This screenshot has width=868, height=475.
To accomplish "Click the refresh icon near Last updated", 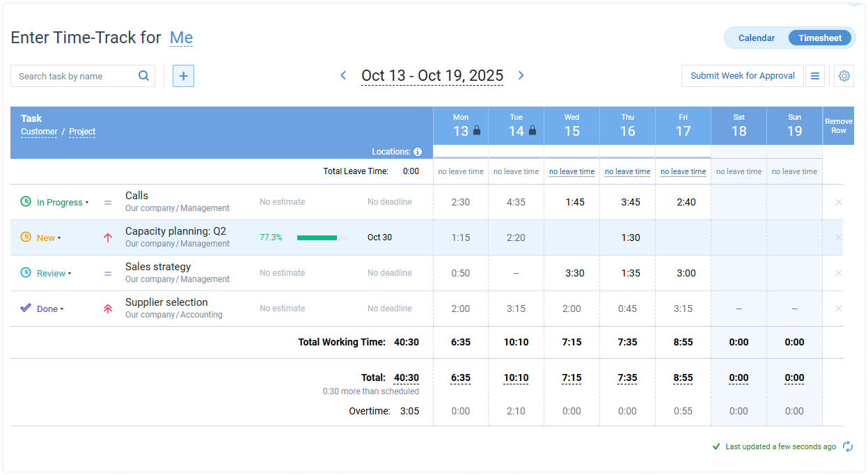I will [848, 446].
